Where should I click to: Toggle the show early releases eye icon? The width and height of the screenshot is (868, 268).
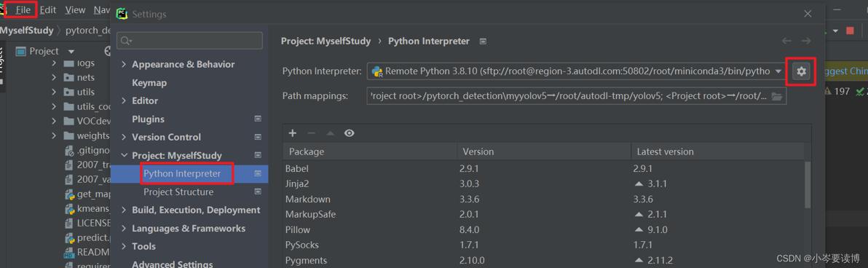pos(349,133)
